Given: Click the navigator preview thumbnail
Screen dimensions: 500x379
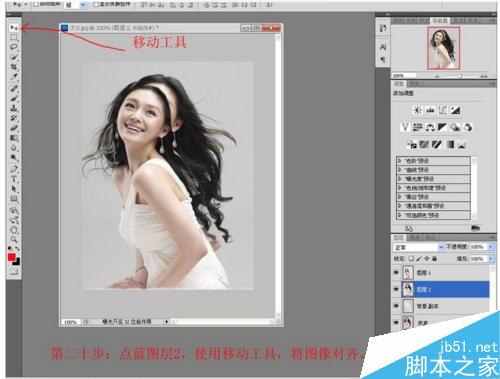Looking at the screenshot, I should coord(444,48).
